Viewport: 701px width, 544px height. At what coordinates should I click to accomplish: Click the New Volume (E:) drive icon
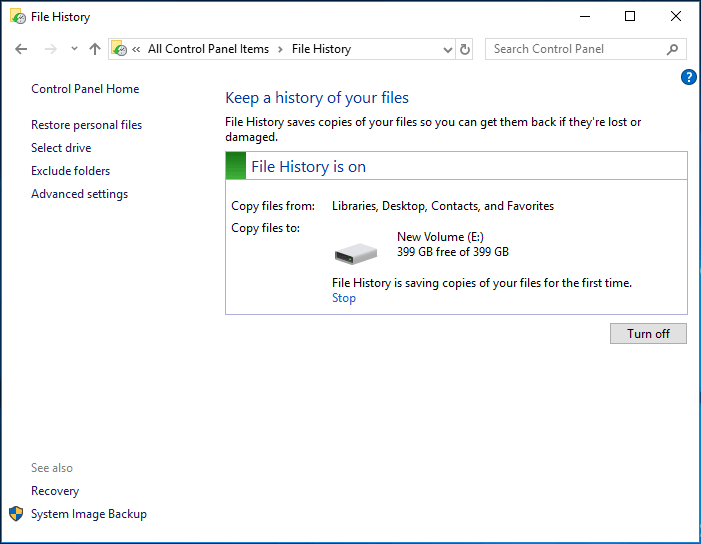tap(356, 253)
